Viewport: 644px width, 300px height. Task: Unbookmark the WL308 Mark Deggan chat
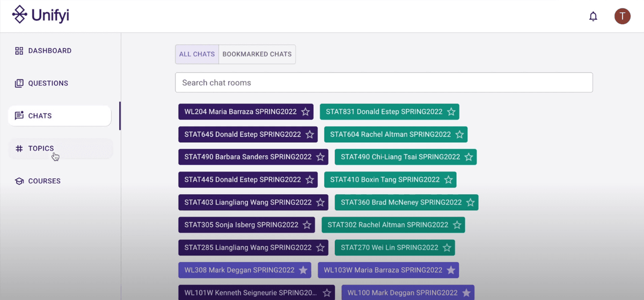[303, 270]
